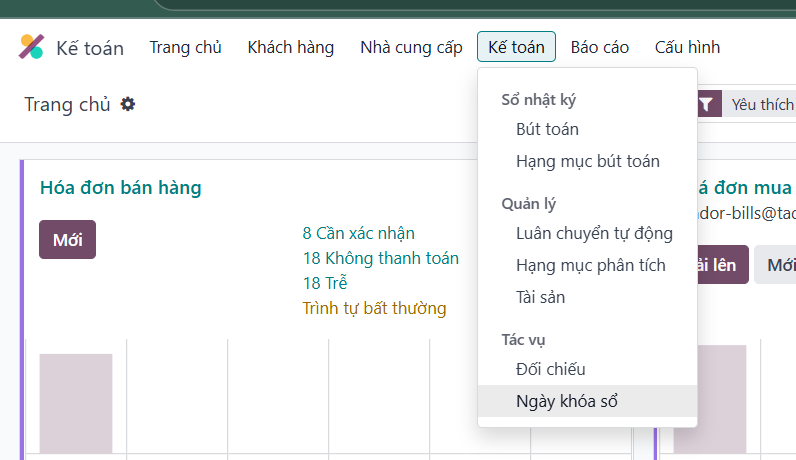Open Tài sản menu entry

587,298
